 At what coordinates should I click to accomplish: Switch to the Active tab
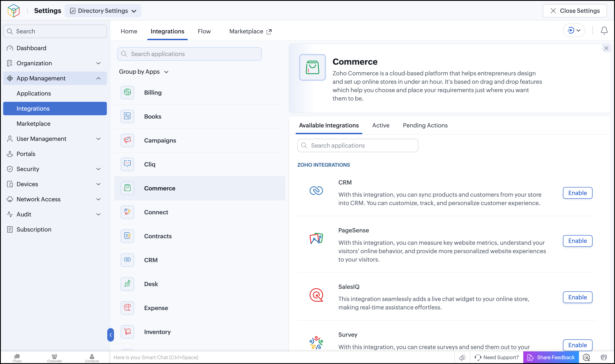pos(381,125)
